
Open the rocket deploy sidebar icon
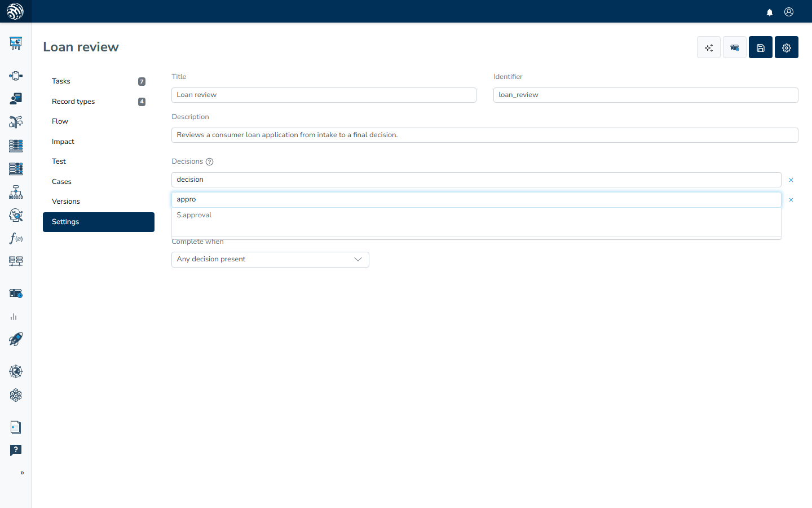point(16,339)
